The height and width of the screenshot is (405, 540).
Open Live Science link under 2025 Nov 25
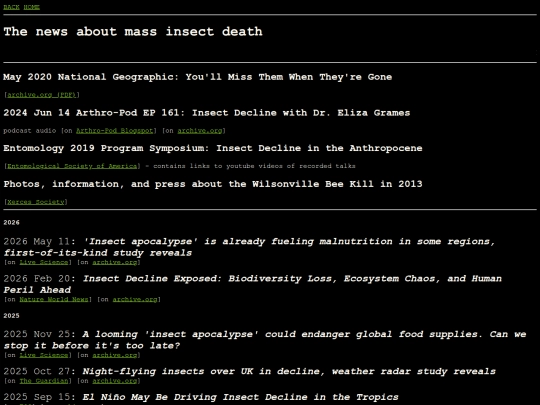coord(44,355)
